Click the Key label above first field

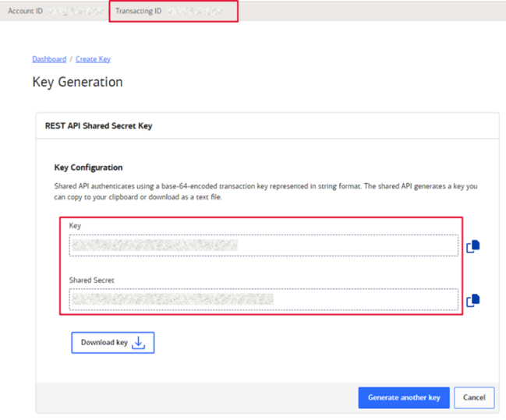pyautogui.click(x=75, y=226)
